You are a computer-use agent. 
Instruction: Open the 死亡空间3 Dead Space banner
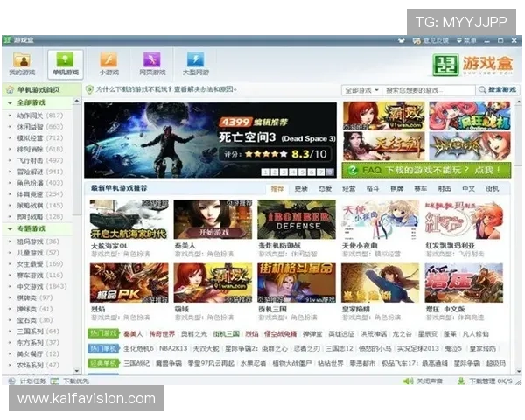pyautogui.click(x=210, y=140)
